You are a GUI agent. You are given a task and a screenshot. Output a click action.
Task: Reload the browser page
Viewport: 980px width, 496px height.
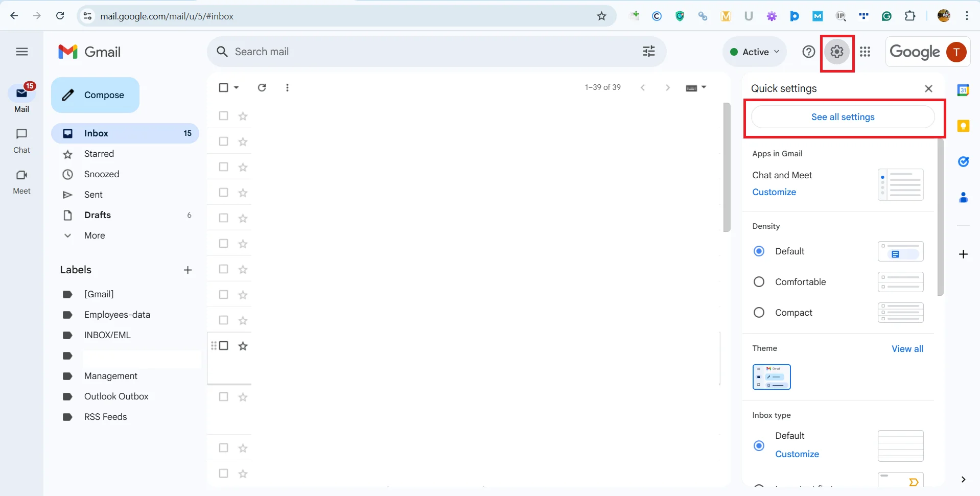pyautogui.click(x=60, y=16)
